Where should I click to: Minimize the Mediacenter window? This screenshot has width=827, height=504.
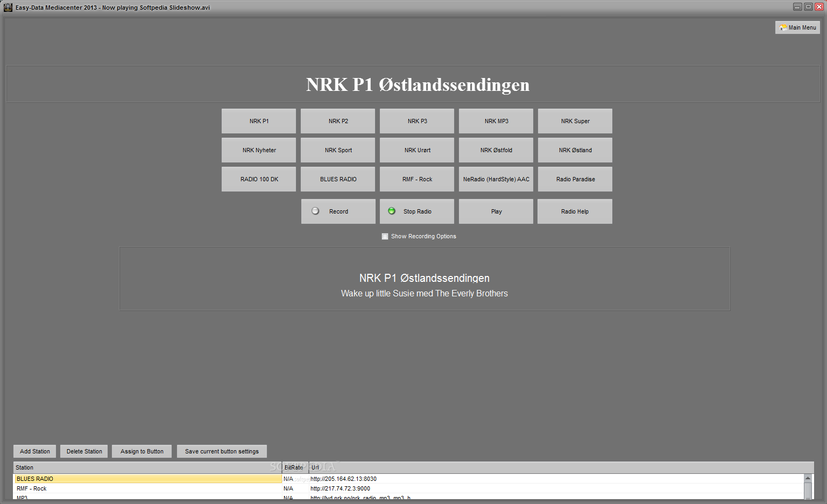(x=797, y=7)
